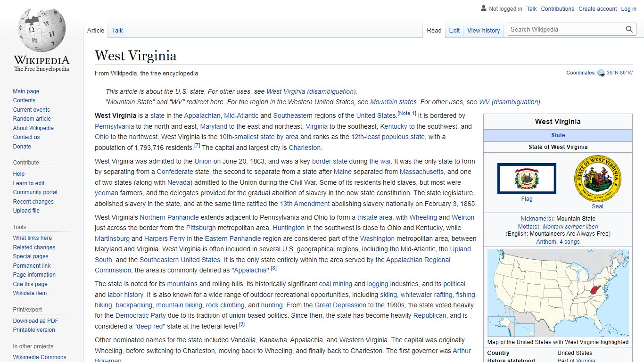Open Current events
The image size is (644, 362).
click(31, 110)
